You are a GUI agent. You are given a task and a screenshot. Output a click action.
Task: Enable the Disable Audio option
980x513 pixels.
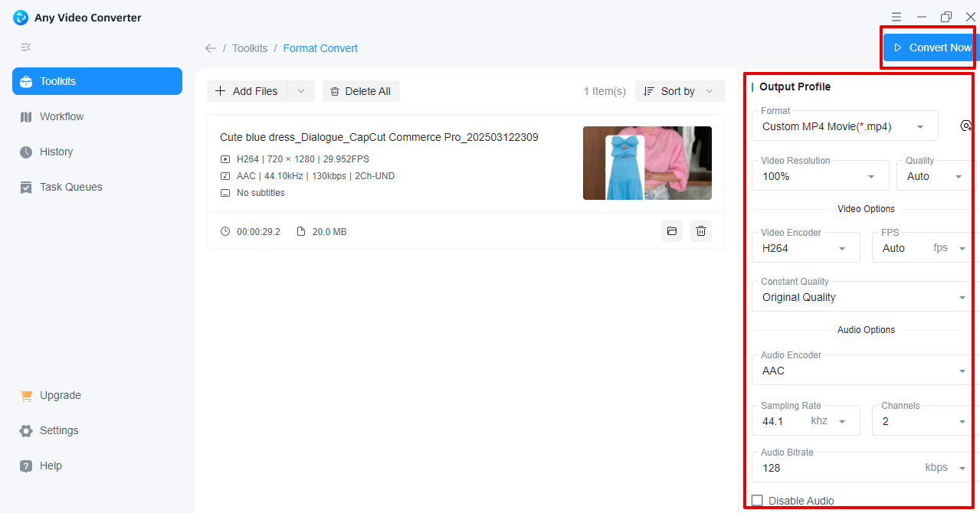[x=757, y=500]
